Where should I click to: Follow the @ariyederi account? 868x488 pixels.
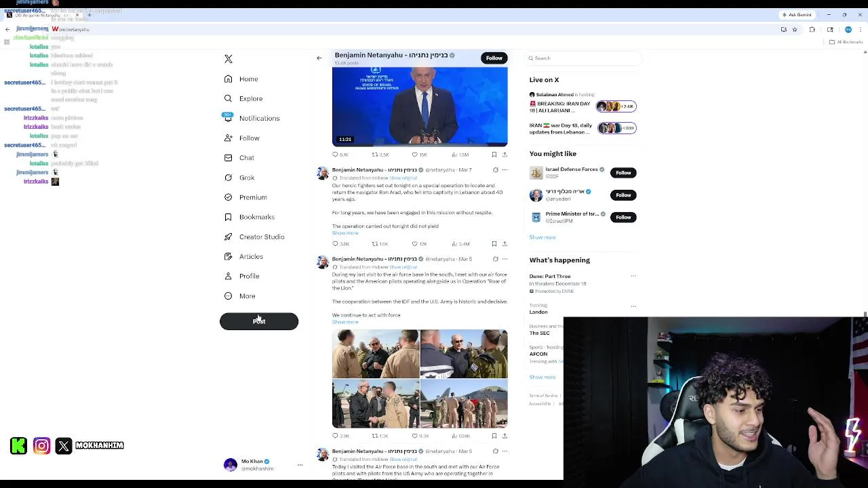pos(623,195)
